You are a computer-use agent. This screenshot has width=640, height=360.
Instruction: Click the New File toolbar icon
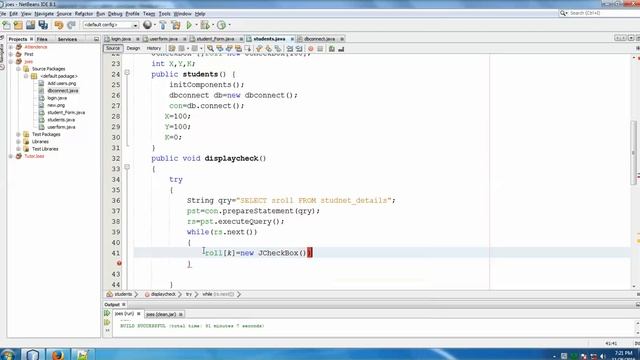pyautogui.click(x=7, y=25)
